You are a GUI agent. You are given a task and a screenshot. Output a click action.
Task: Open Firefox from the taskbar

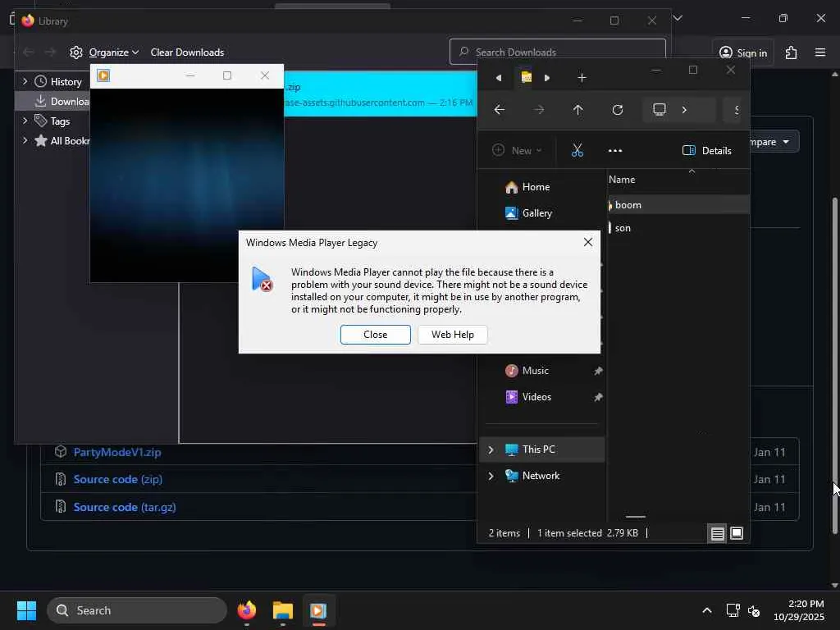pos(246,610)
